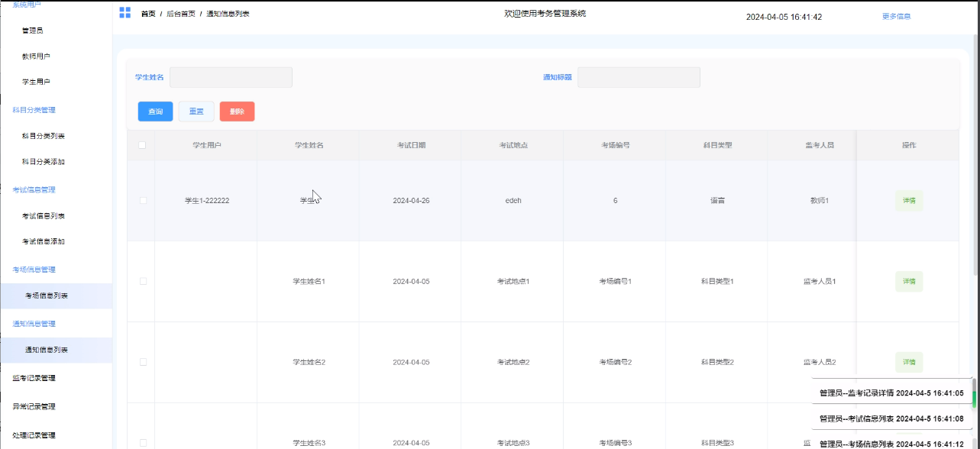
Task: Click the 操作 column header
Action: [x=909, y=145]
